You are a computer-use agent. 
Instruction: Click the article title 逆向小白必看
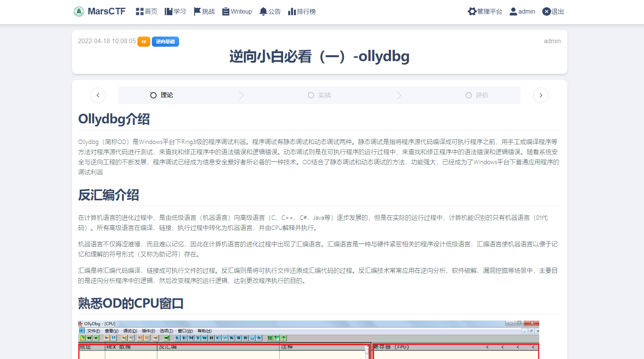coord(319,57)
